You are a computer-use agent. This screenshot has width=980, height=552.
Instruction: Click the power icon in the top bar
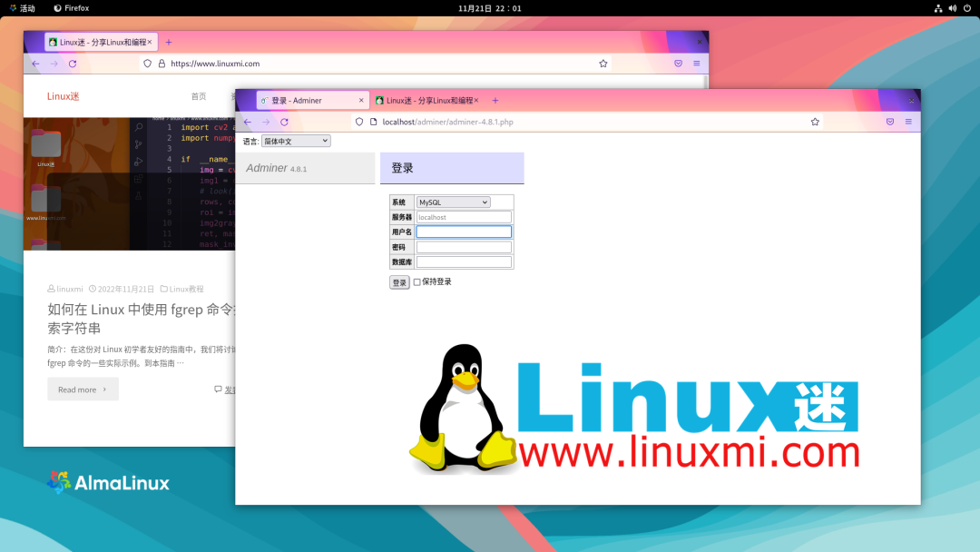pyautogui.click(x=967, y=8)
